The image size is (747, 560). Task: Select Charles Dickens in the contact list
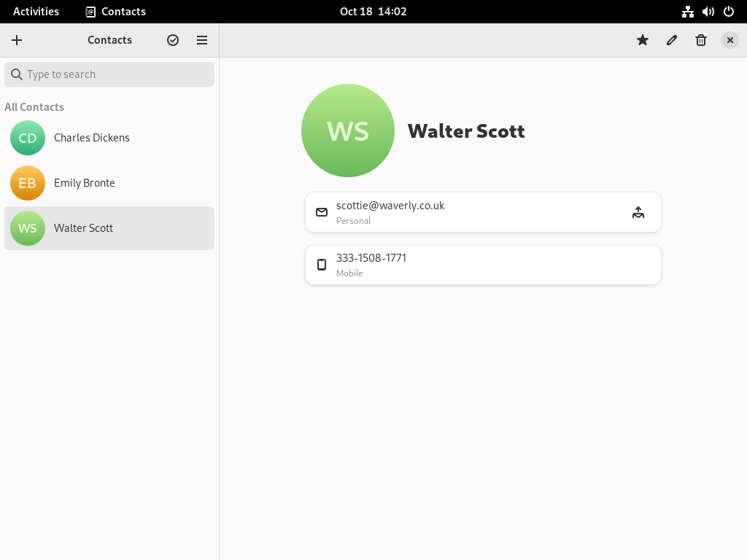(x=109, y=138)
